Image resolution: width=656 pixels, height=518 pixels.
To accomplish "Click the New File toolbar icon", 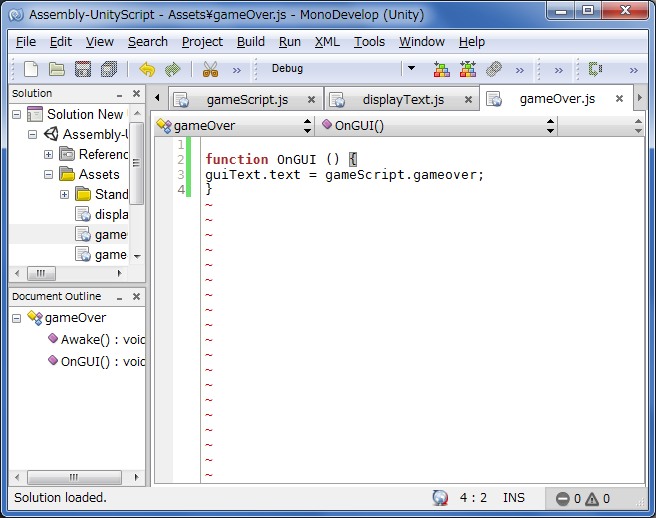I will [x=31, y=69].
